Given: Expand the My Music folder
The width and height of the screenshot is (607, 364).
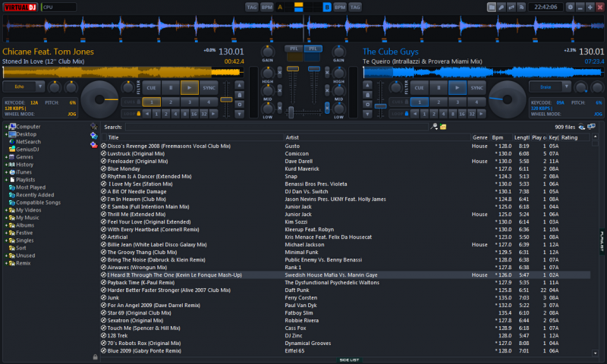Looking at the screenshot, I should (6, 218).
